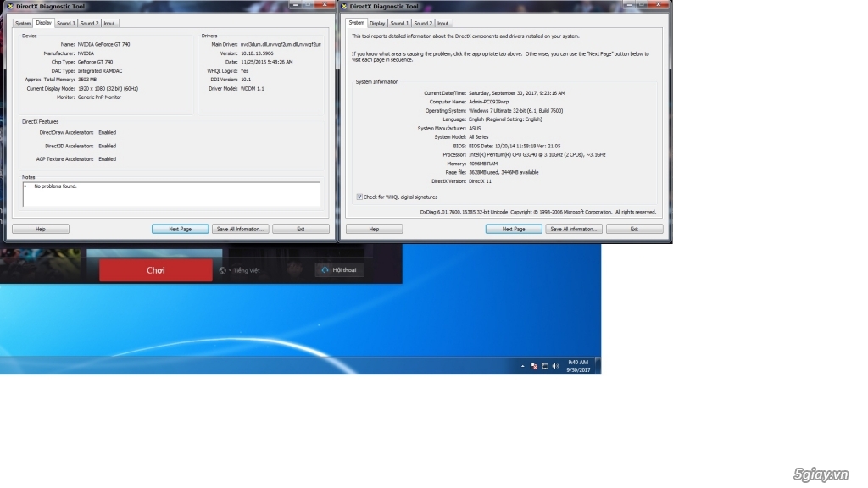Click the Intel Pentium G3240 processor value
The height and width of the screenshot is (488, 868).
[537, 155]
